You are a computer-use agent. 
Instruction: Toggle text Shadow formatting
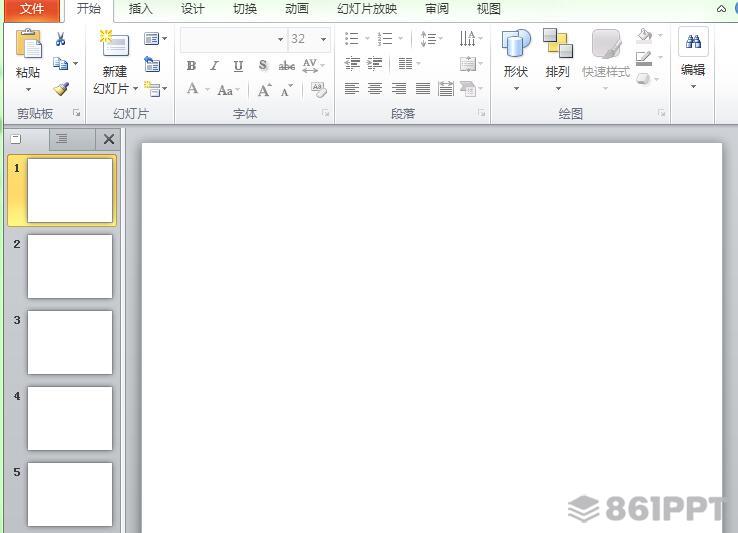point(263,65)
